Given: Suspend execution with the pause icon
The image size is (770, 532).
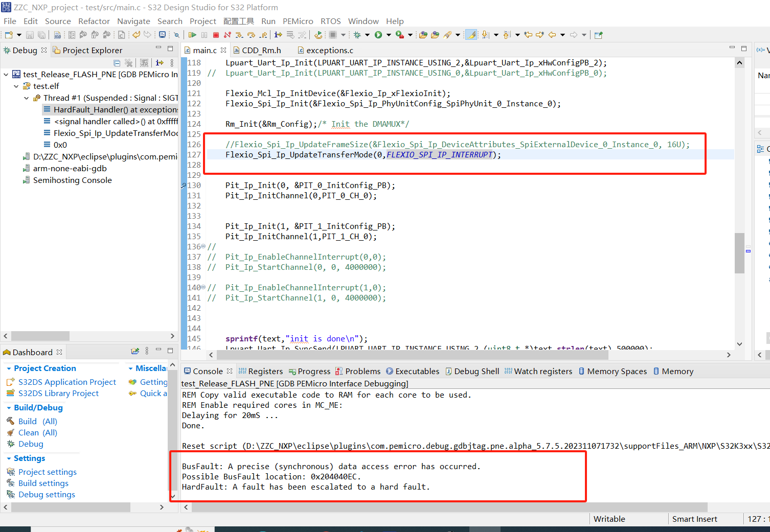Looking at the screenshot, I should pyautogui.click(x=204, y=34).
